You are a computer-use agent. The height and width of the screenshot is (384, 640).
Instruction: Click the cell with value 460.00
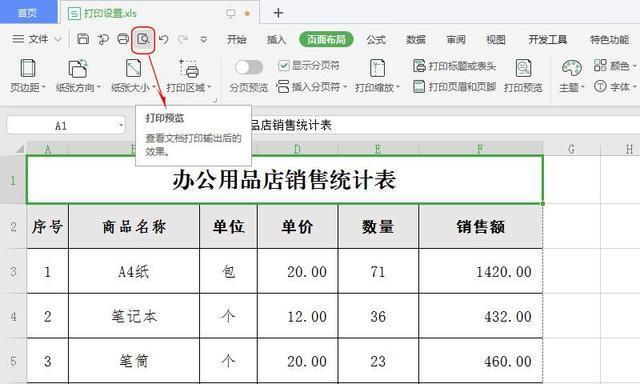tap(481, 361)
